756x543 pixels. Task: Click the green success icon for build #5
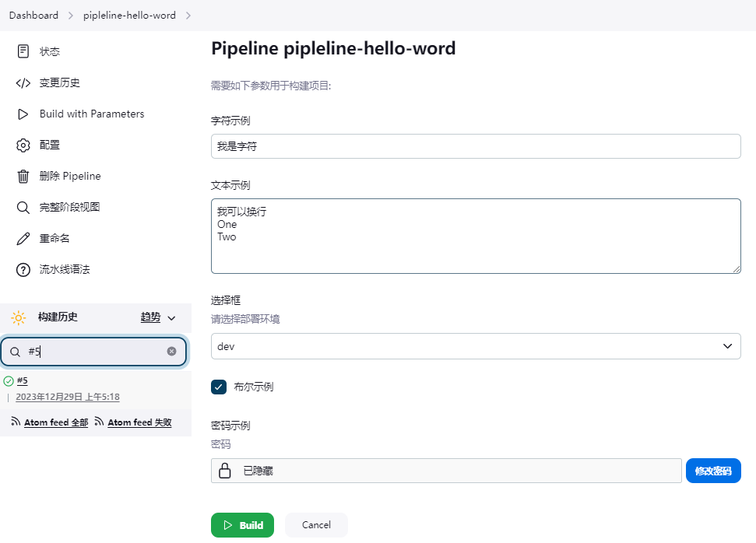[x=9, y=381]
